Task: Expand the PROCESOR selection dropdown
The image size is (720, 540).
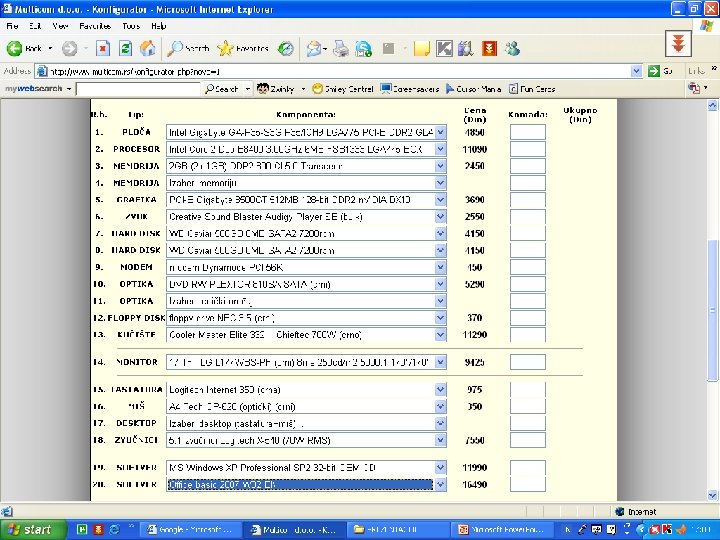Action: (x=440, y=149)
